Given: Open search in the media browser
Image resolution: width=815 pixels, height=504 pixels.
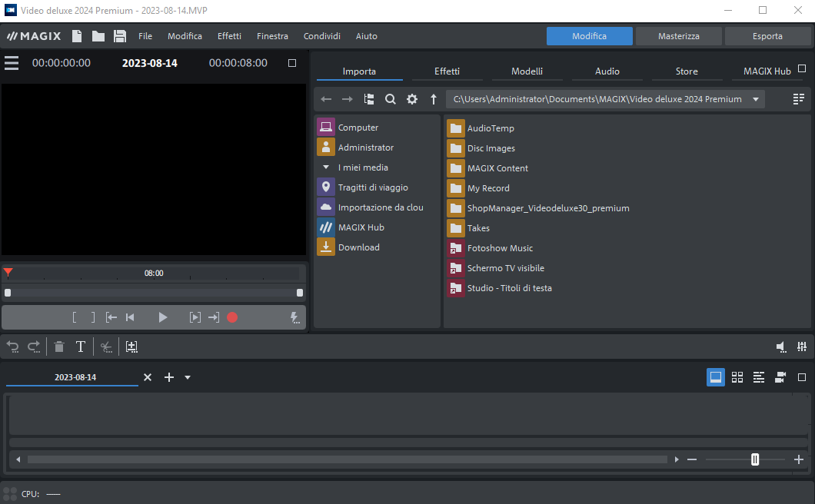Looking at the screenshot, I should 391,99.
